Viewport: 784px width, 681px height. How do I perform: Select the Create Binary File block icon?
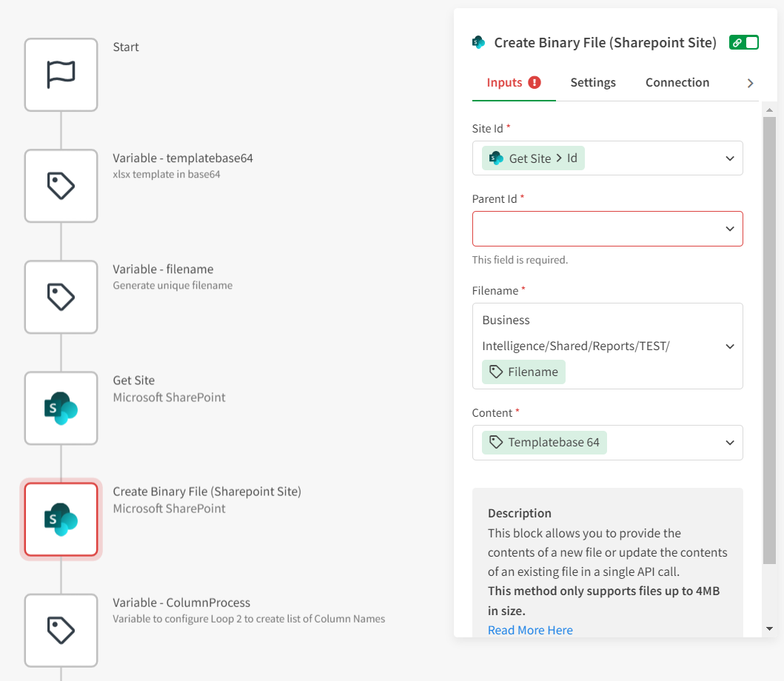61,519
